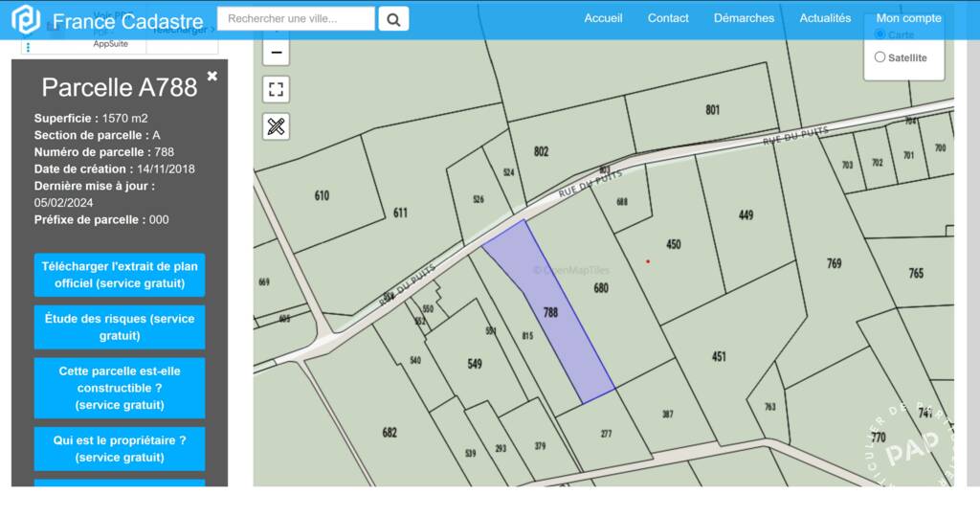Select parcel 611 on the map
The height and width of the screenshot is (517, 980).
[x=401, y=213]
